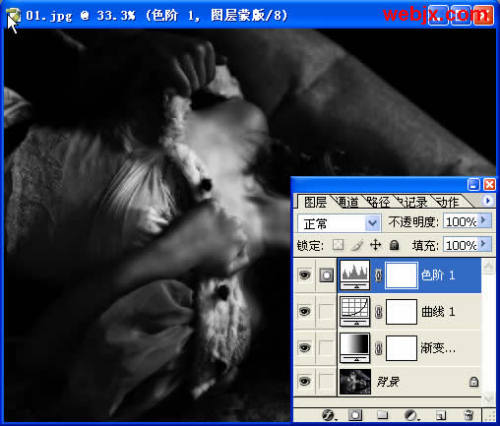This screenshot has height=426, width=500.
Task: Click layers list scroll down arrow
Action: point(489,397)
